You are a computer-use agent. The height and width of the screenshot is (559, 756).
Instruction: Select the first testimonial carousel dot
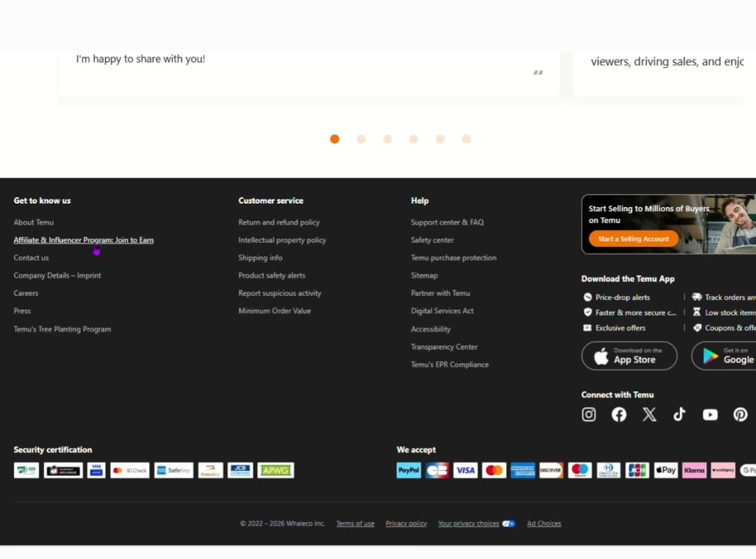click(335, 139)
